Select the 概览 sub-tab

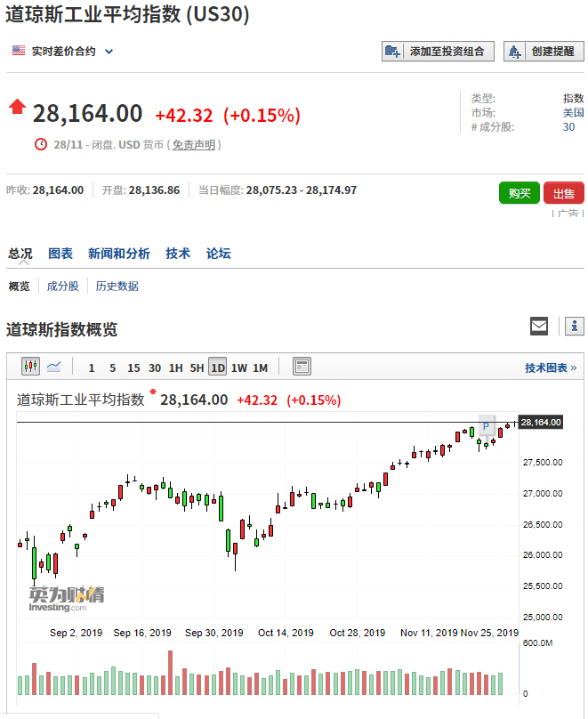[x=20, y=287]
